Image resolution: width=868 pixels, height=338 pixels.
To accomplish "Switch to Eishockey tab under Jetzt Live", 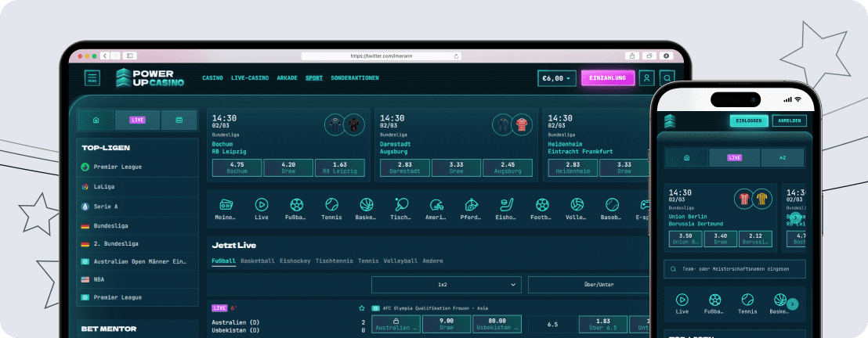I will coord(295,261).
